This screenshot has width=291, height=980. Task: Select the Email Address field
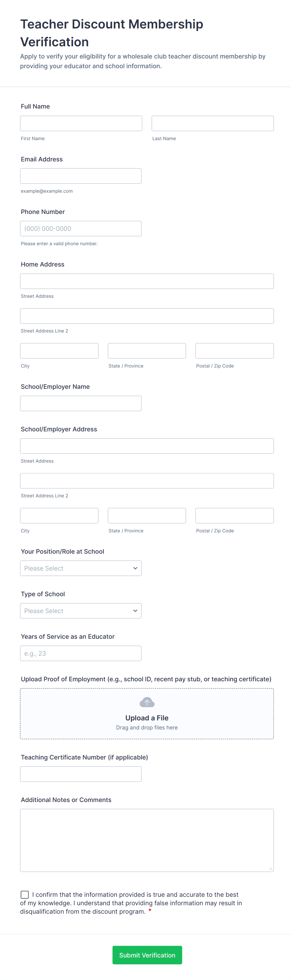(81, 176)
